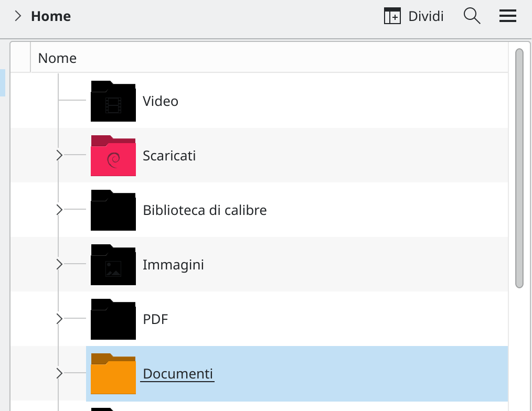Expand the Documenti folder tree

click(59, 373)
